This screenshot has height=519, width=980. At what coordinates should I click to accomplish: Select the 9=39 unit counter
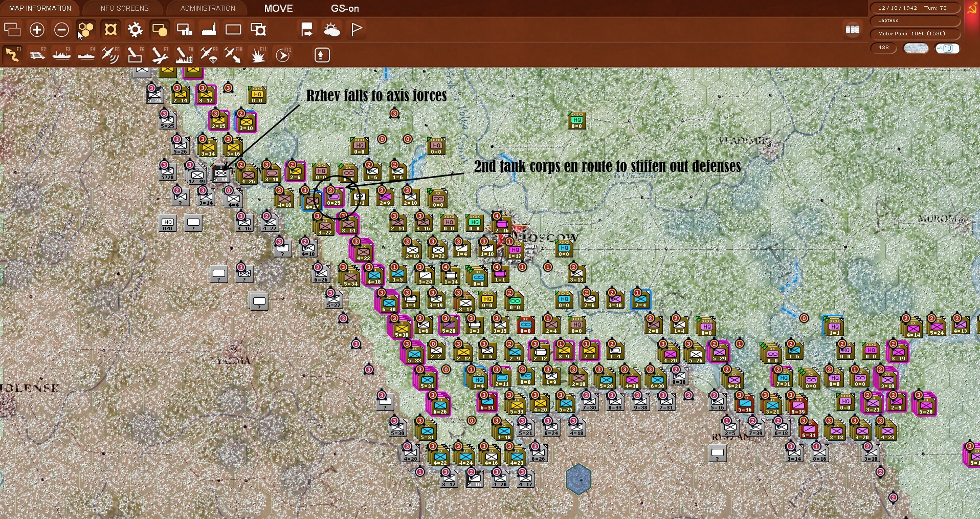coord(798,405)
